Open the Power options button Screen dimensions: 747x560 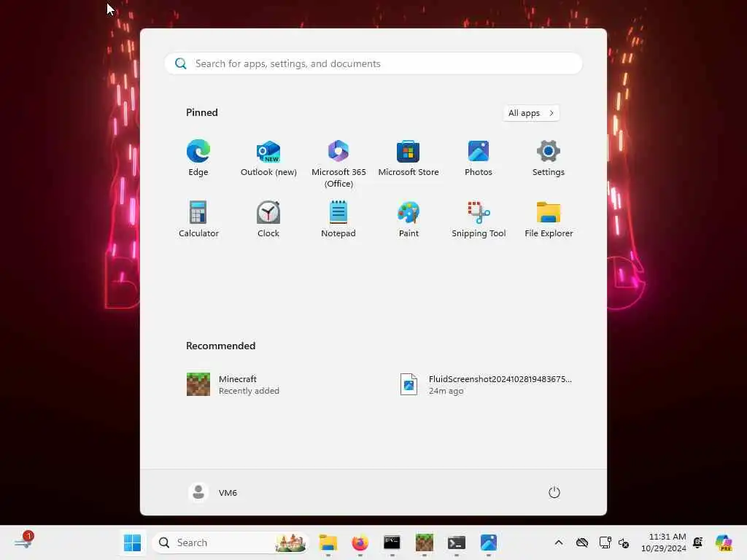coord(554,492)
